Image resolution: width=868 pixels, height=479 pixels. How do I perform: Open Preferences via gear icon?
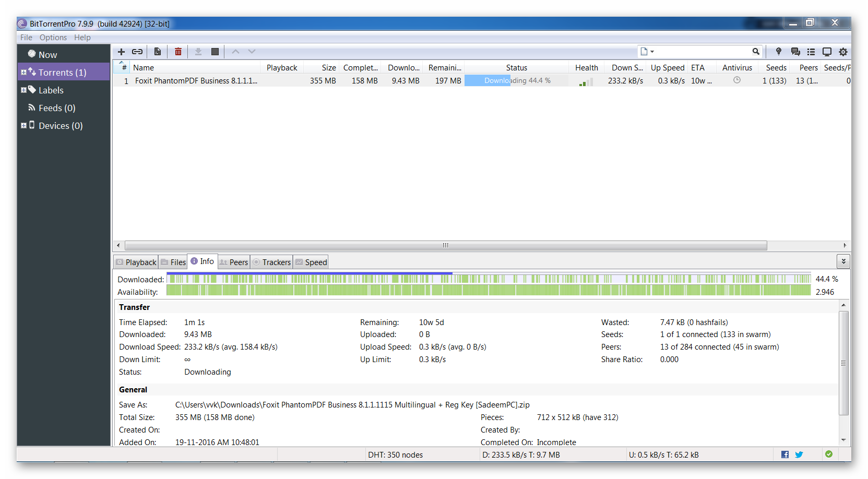pos(843,52)
